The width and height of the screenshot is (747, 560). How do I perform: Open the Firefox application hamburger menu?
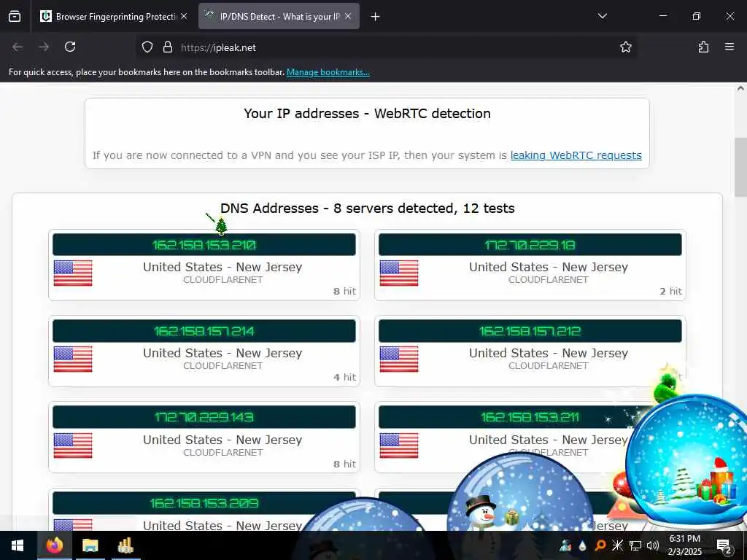coord(729,47)
